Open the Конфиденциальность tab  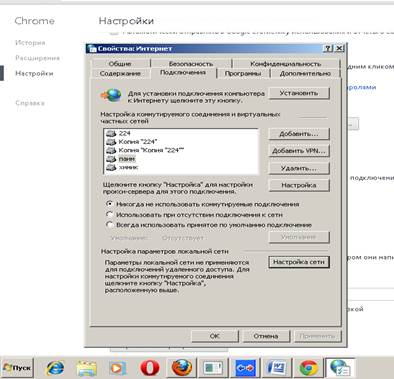[286, 64]
